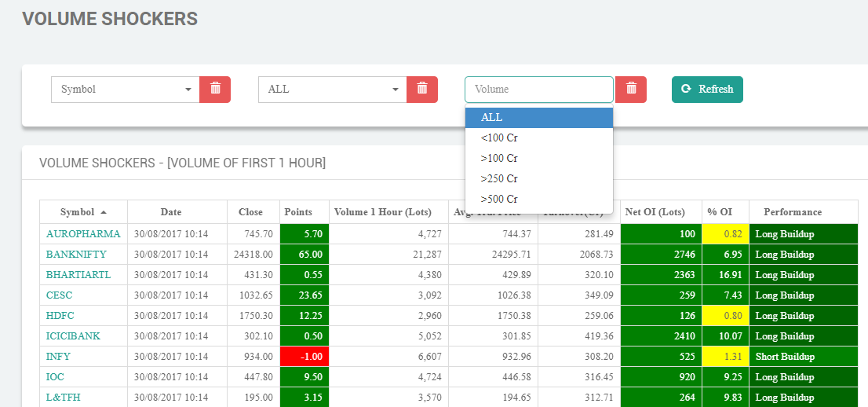Click the 65.00 points cell for BANKNIFTY

[x=305, y=255]
